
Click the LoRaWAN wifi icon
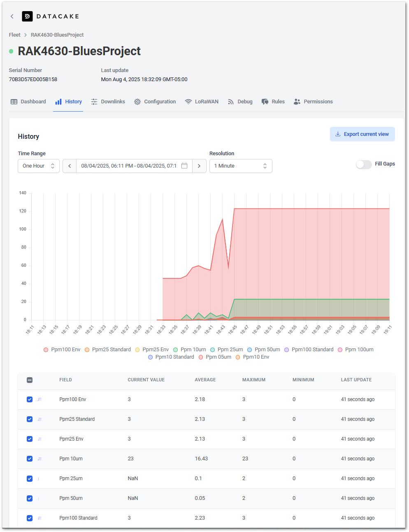click(188, 102)
